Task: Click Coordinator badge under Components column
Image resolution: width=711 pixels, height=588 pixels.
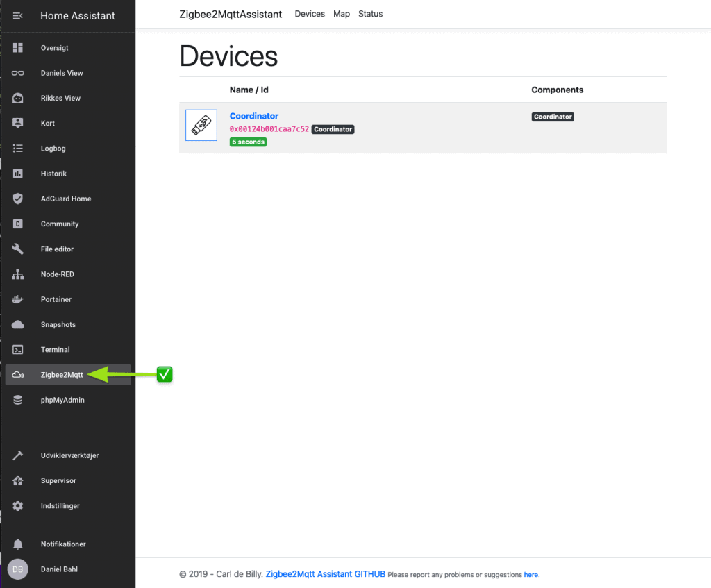Action: 553,117
